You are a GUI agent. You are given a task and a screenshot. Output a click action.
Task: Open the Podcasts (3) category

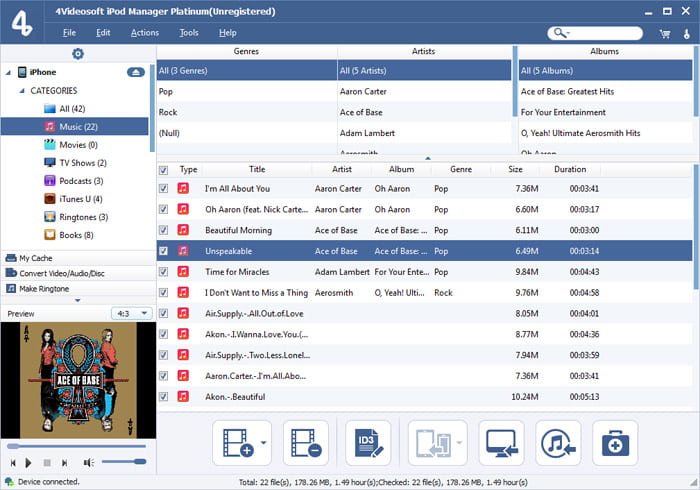click(81, 181)
